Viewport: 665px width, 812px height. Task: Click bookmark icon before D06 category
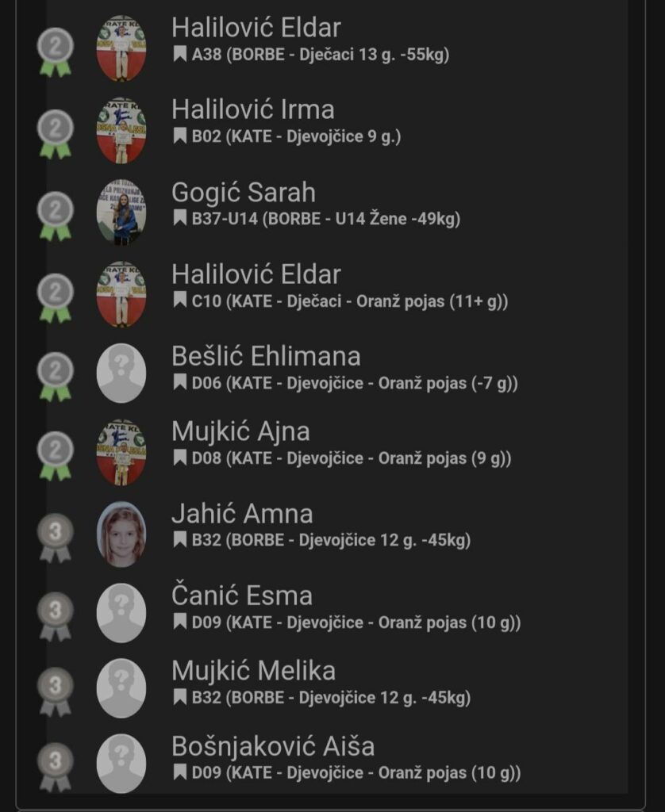tap(180, 383)
